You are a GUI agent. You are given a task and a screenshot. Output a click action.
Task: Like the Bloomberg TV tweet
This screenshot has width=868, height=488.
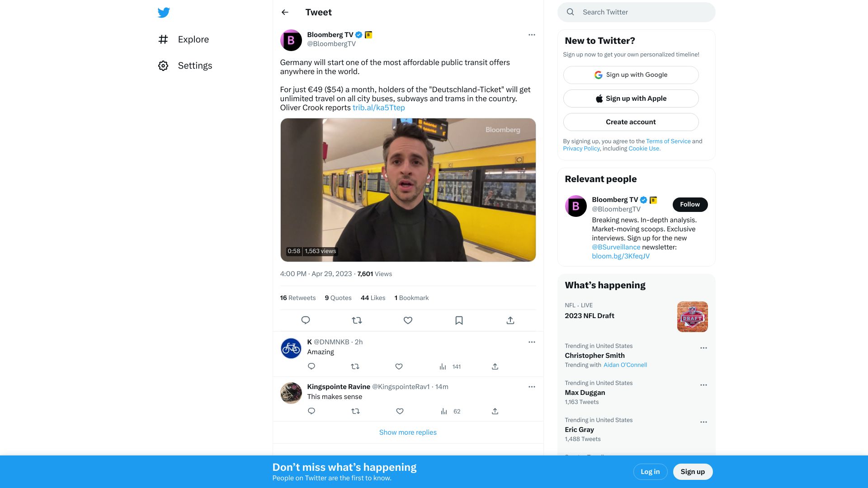coord(408,320)
